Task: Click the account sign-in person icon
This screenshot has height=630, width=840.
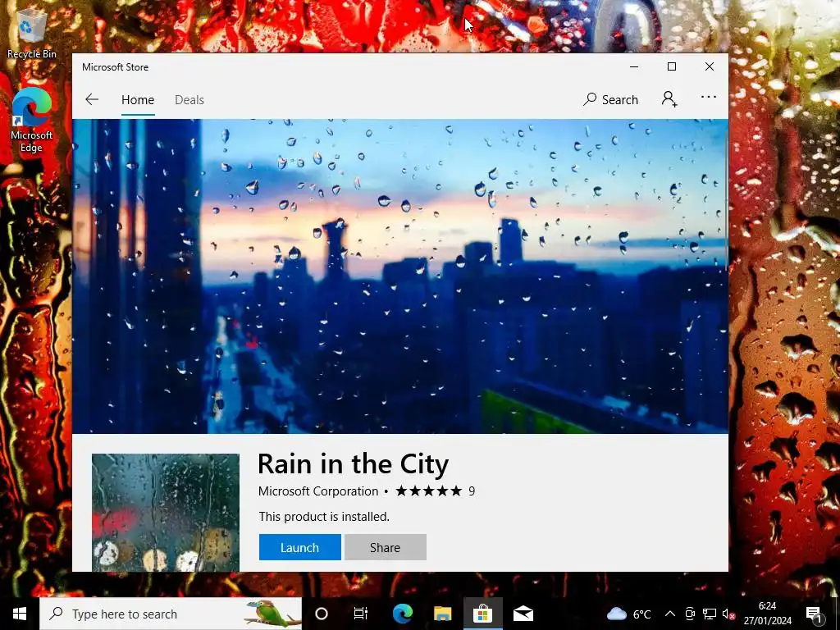Action: 669,99
